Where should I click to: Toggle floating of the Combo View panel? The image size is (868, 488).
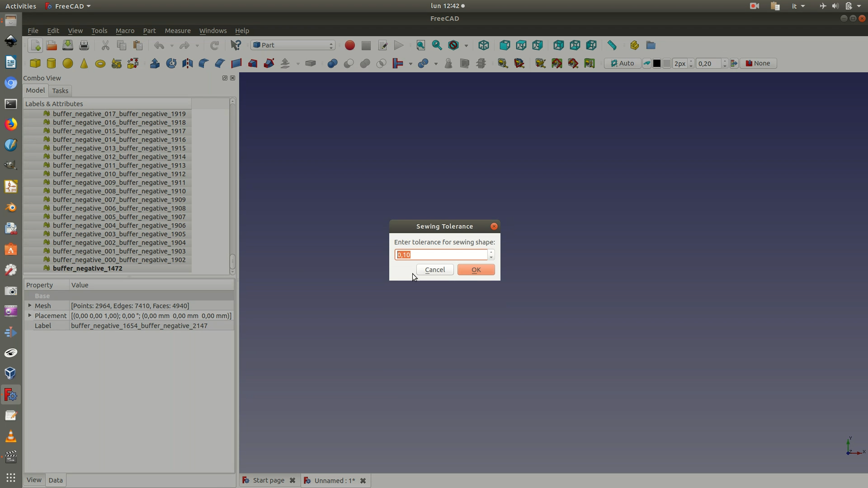pyautogui.click(x=225, y=78)
